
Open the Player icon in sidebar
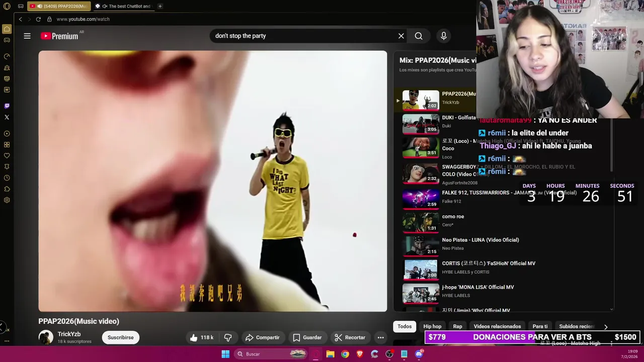tap(7, 134)
